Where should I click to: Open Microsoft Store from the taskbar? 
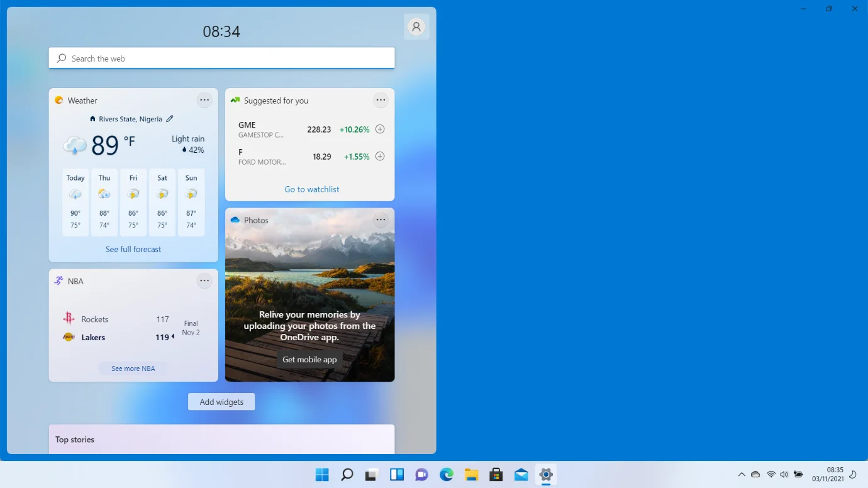click(496, 474)
